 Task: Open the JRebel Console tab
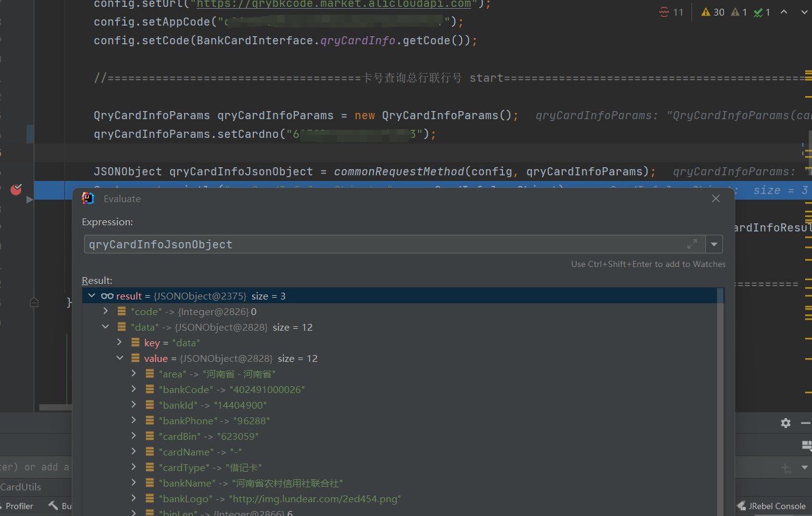(x=771, y=506)
